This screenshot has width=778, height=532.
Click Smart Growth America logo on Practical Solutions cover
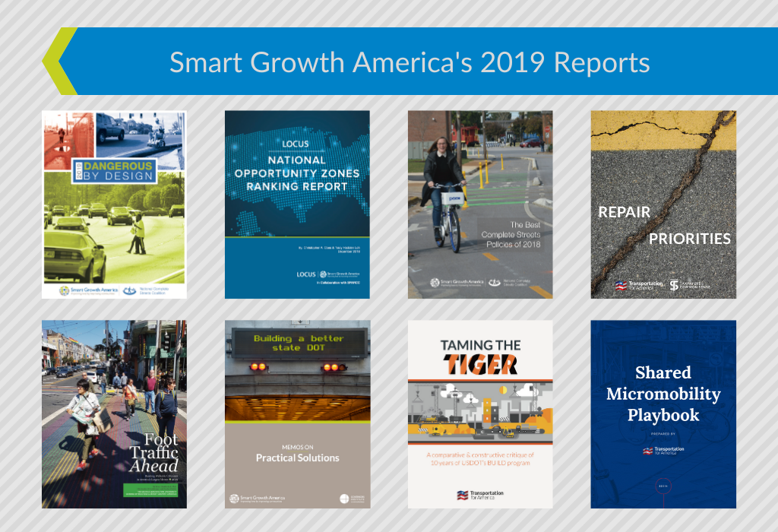256,499
